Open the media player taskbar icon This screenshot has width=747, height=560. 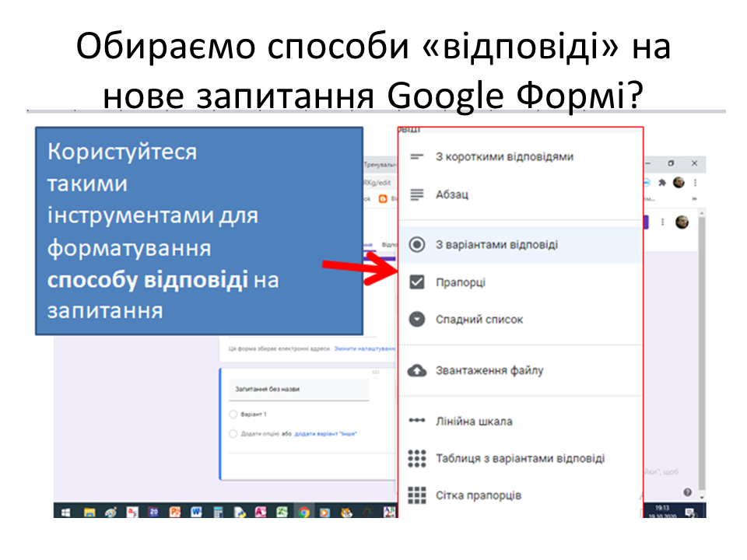coord(324,513)
